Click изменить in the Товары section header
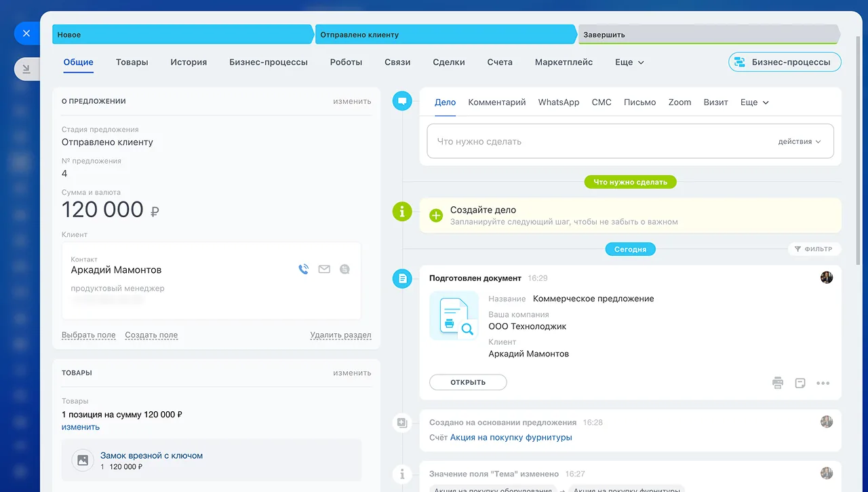 pyautogui.click(x=352, y=373)
